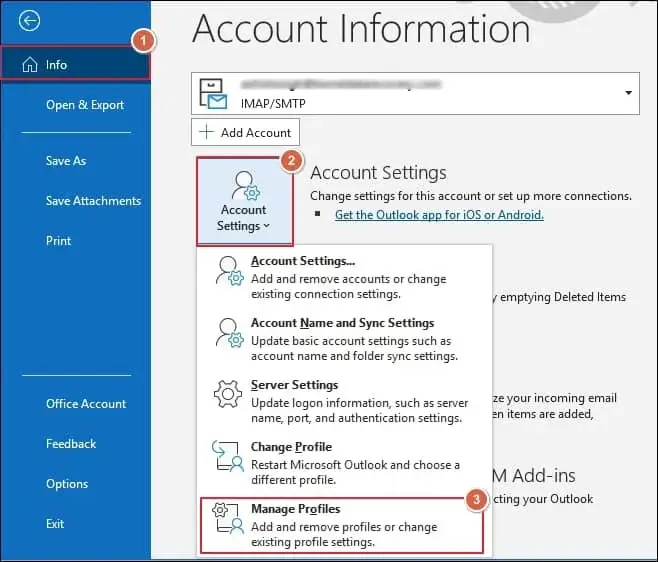
Task: Select Save As in sidebar
Action: click(x=66, y=161)
